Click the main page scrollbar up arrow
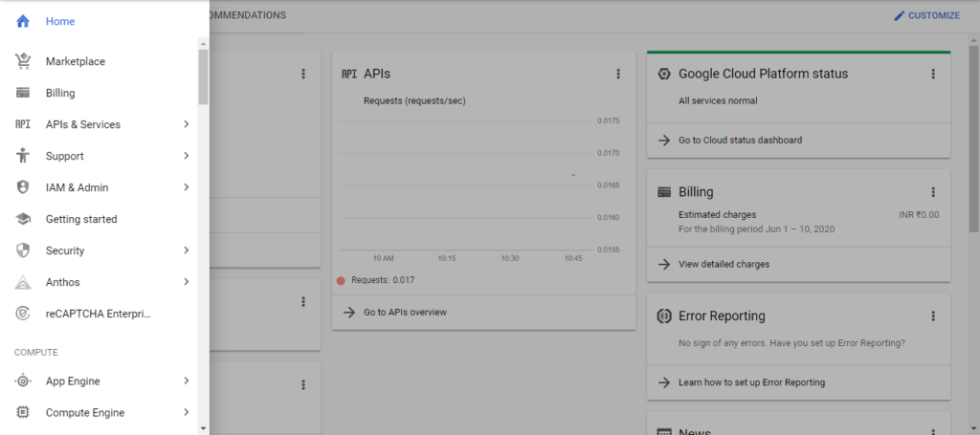The width and height of the screenshot is (980, 435). point(973,40)
